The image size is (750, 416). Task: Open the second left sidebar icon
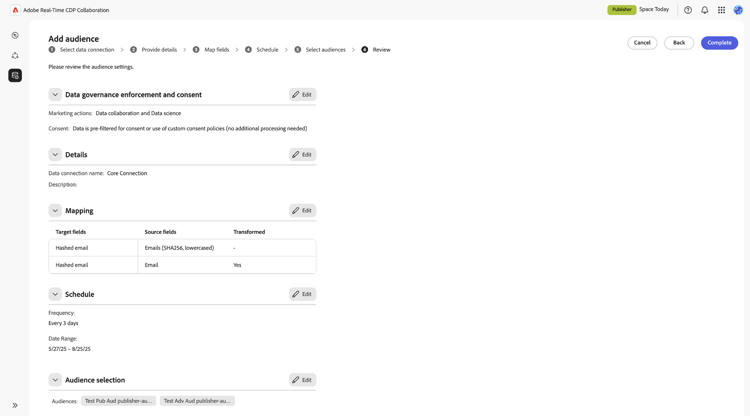pos(15,55)
